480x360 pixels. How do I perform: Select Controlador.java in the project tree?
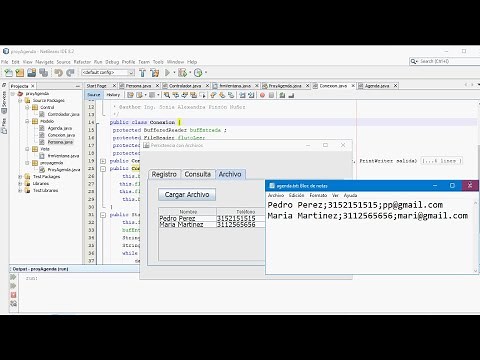(63, 114)
